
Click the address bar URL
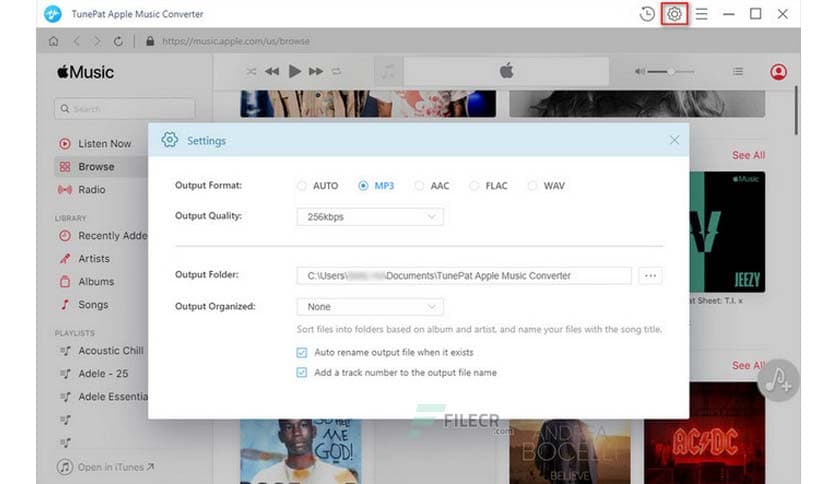click(x=236, y=41)
